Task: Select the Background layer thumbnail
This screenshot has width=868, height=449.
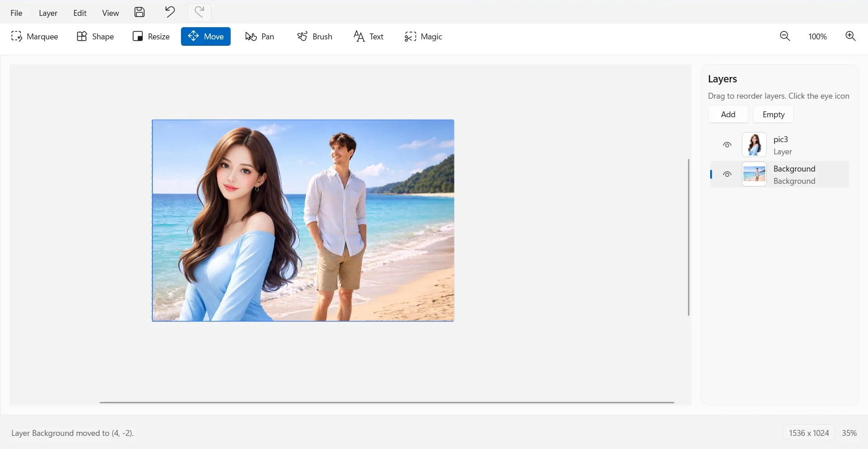Action: 754,174
